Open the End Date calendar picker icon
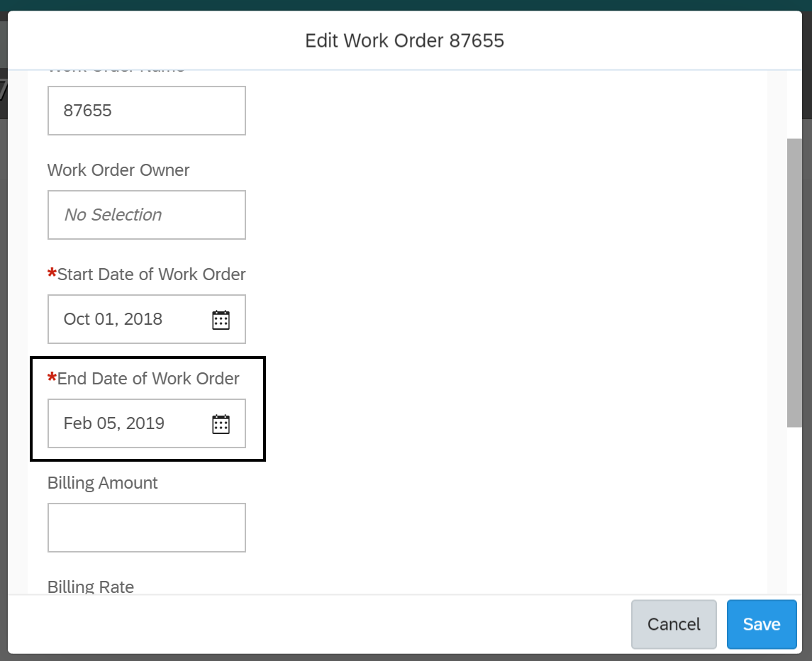 click(221, 423)
